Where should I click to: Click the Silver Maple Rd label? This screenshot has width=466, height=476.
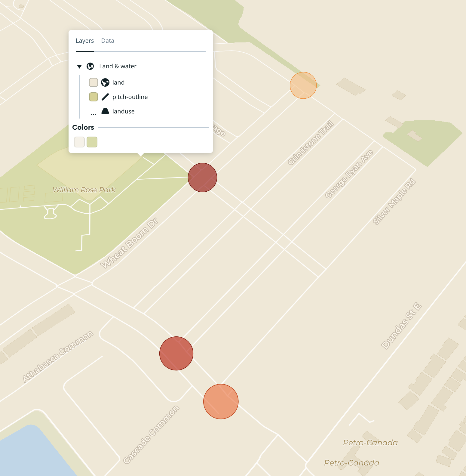(x=394, y=201)
